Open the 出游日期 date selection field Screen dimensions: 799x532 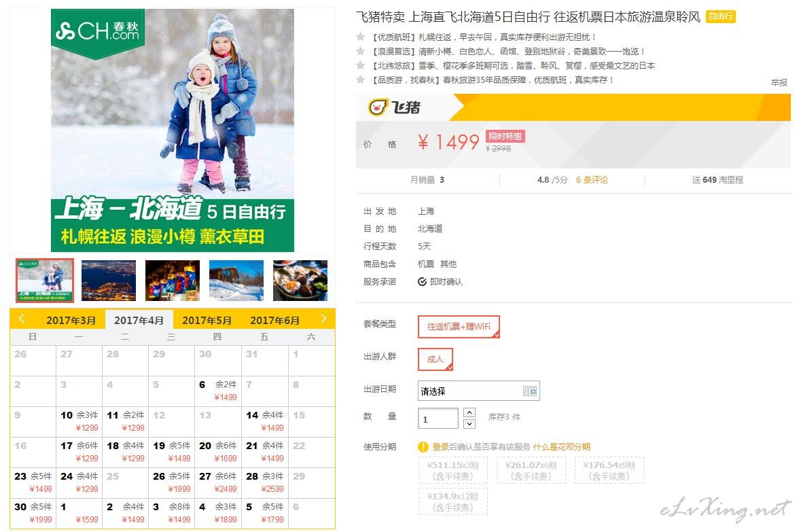[x=478, y=391]
